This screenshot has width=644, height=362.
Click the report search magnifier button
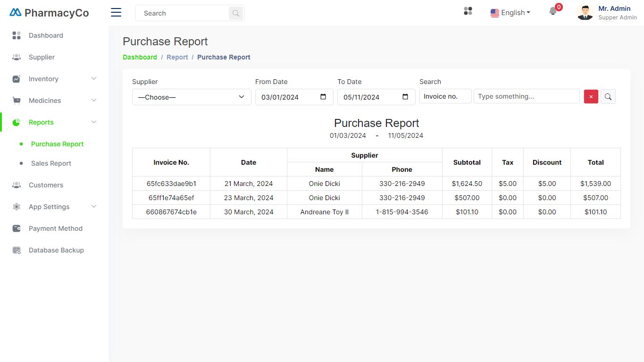[608, 97]
